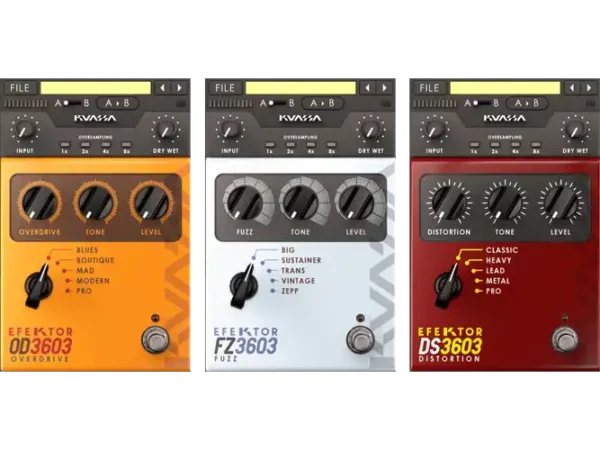The height and width of the screenshot is (450, 600).
Task: Click the DRY WET knob on OD3603
Action: pos(166,130)
